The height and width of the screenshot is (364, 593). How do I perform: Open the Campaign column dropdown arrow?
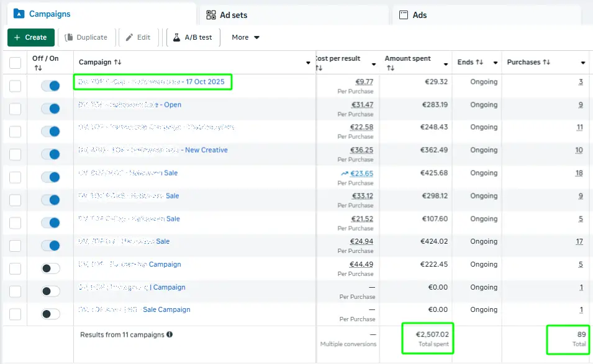pyautogui.click(x=309, y=63)
